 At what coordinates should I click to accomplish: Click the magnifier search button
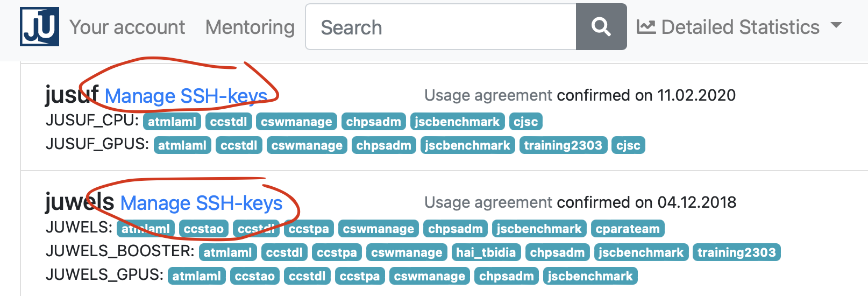[x=601, y=27]
